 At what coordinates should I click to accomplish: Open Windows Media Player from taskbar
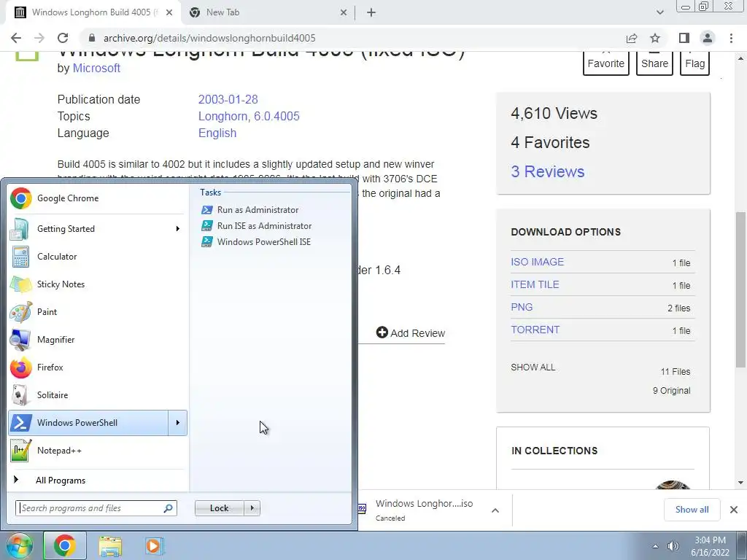153,545
